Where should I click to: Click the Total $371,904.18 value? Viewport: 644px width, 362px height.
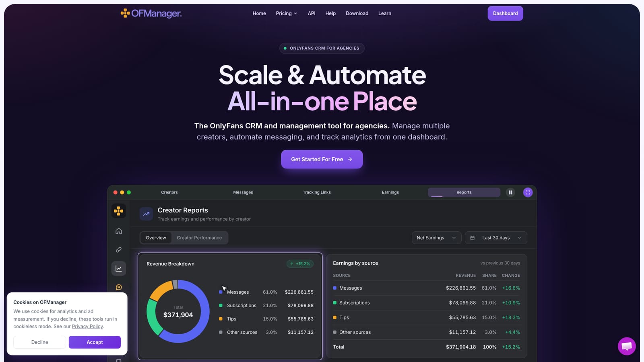pos(461,347)
